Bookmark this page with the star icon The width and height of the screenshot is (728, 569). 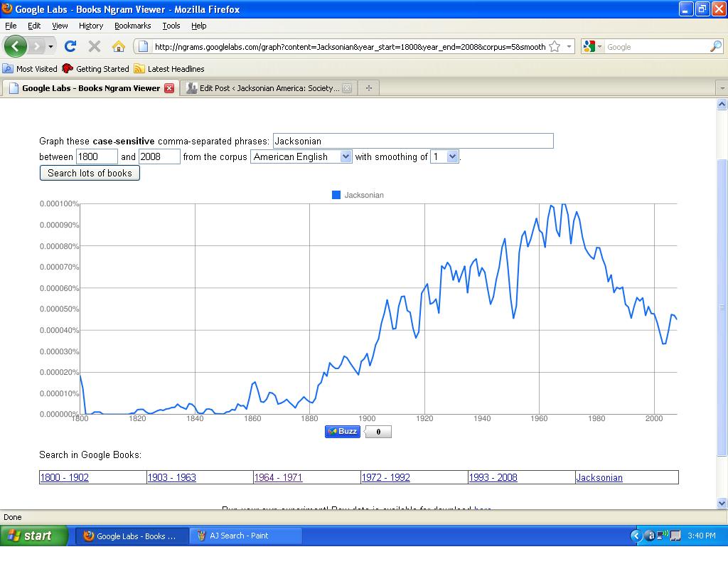tap(555, 47)
